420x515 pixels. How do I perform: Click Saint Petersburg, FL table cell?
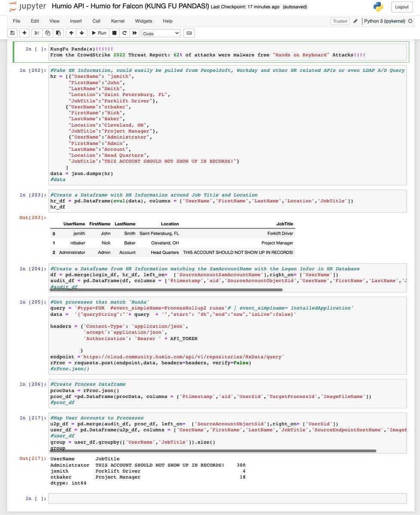click(159, 233)
